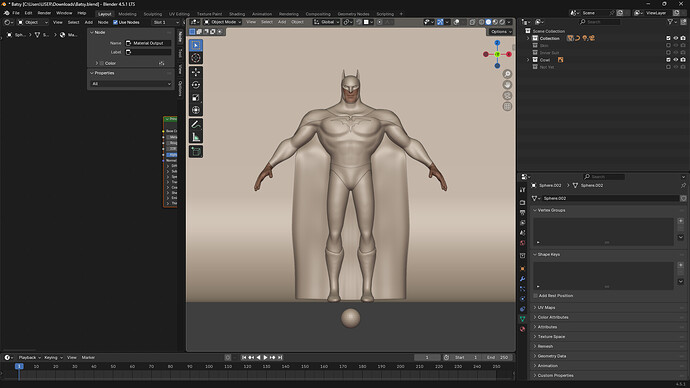
Task: Jump to the timeline end frame button
Action: (280, 358)
